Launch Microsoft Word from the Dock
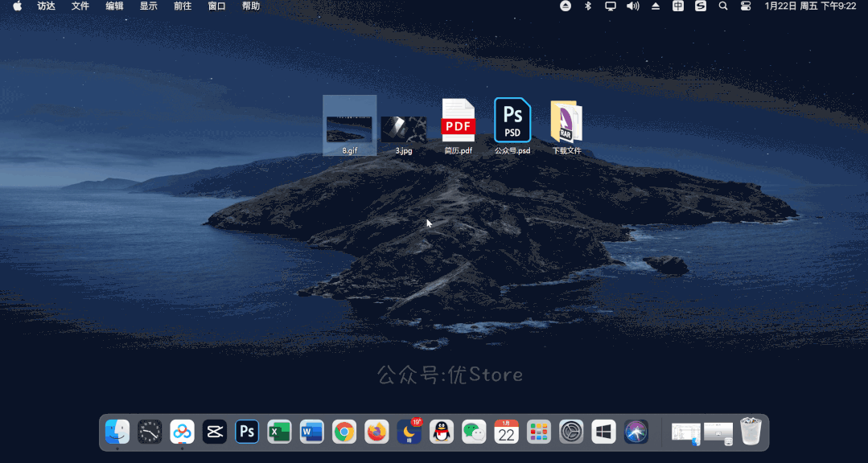This screenshot has width=868, height=463. pos(311,432)
